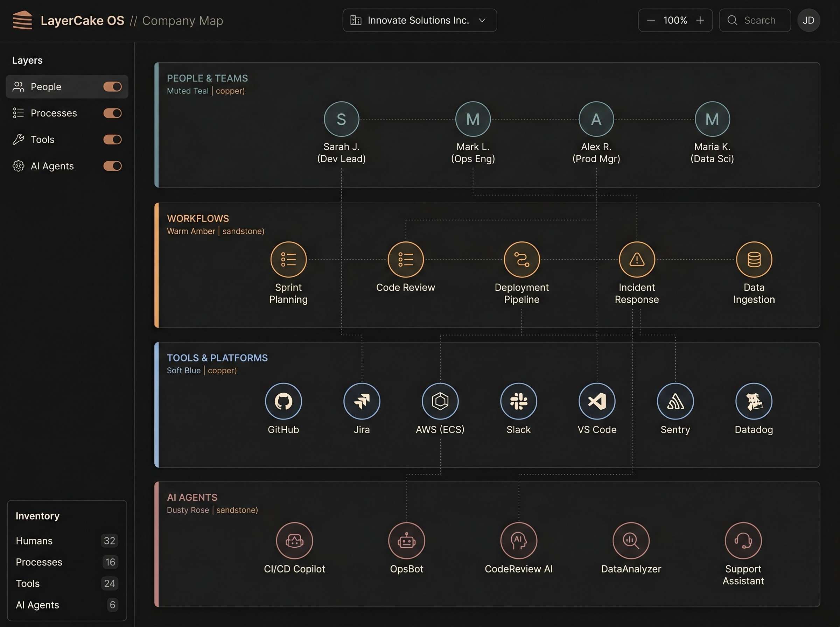Open the Slack platform icon
The width and height of the screenshot is (840, 627).
coord(518,401)
